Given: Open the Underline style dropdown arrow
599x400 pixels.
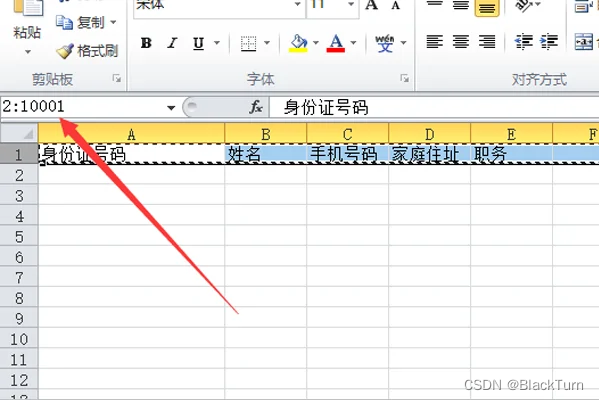Looking at the screenshot, I should coord(217,43).
